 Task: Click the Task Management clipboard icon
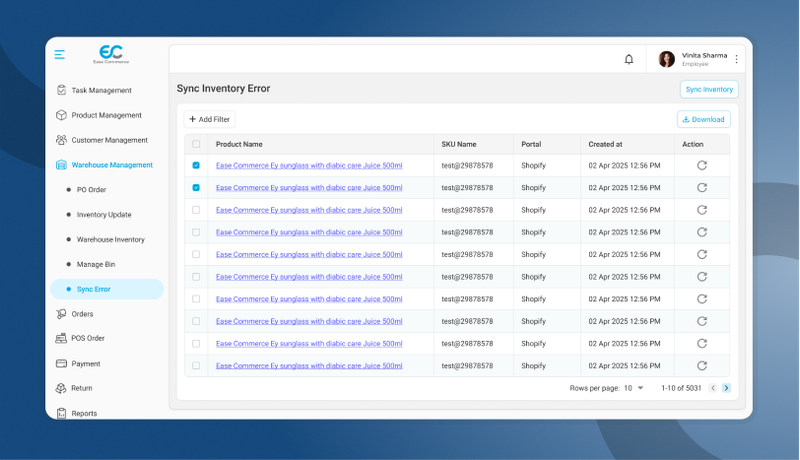point(61,90)
